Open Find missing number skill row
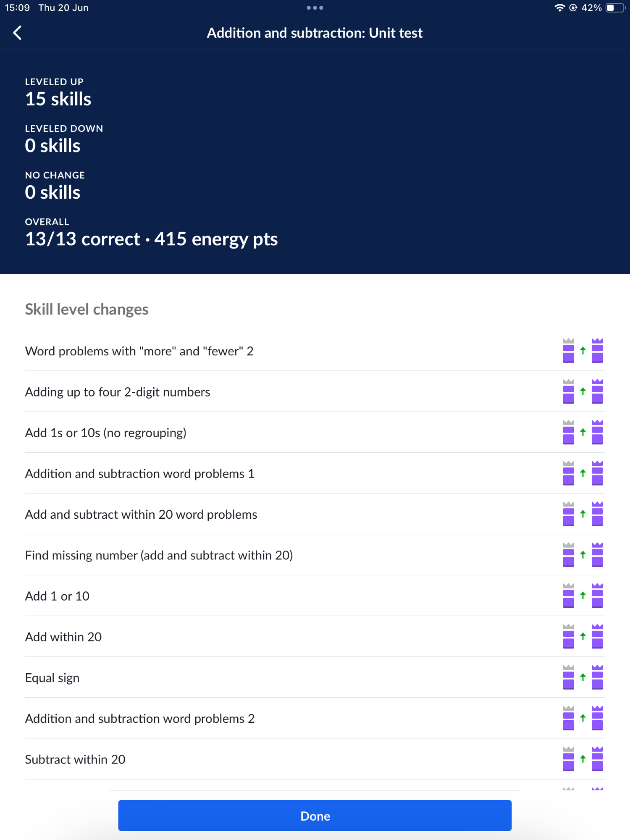Image resolution: width=630 pixels, height=840 pixels. (x=159, y=555)
